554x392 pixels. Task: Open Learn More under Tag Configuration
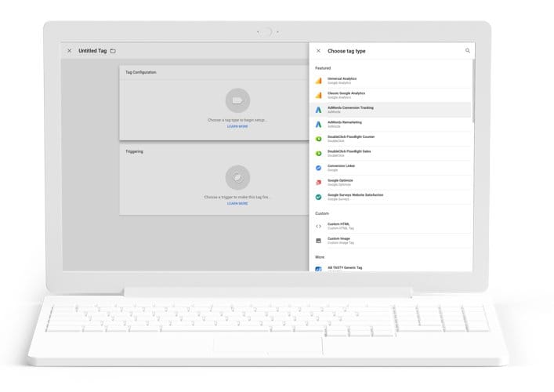237,126
